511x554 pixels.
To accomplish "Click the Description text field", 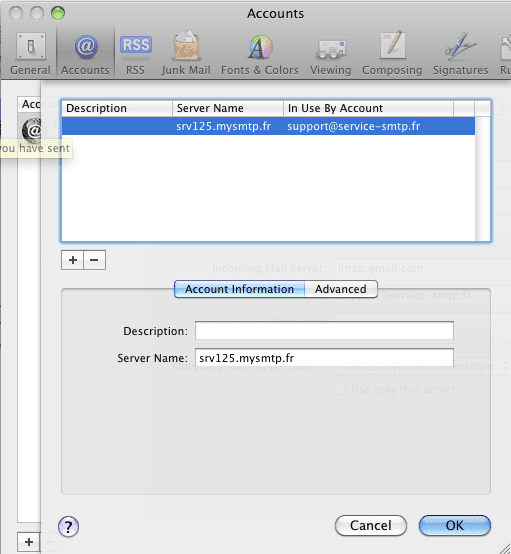I will (324, 331).
